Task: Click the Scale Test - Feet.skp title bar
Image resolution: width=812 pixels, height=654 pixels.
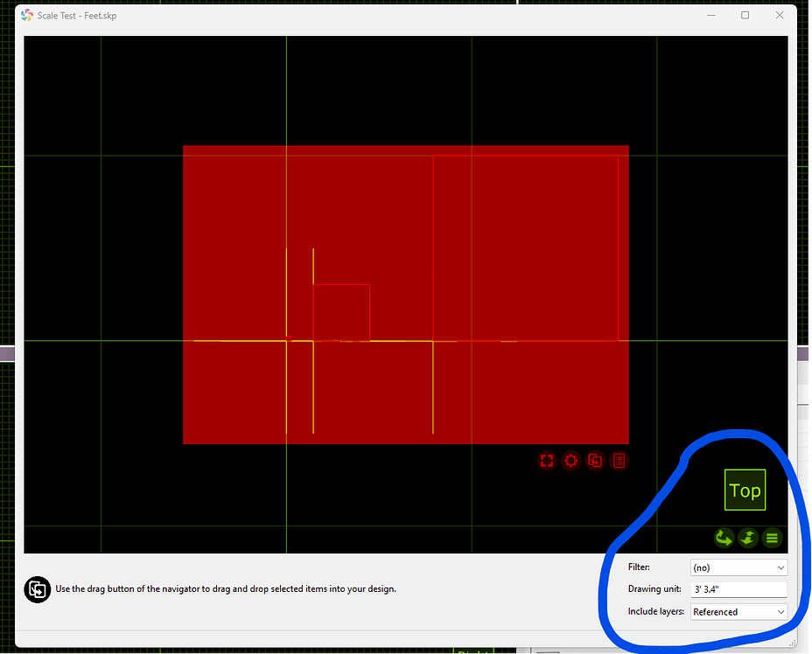Action: pyautogui.click(x=350, y=15)
